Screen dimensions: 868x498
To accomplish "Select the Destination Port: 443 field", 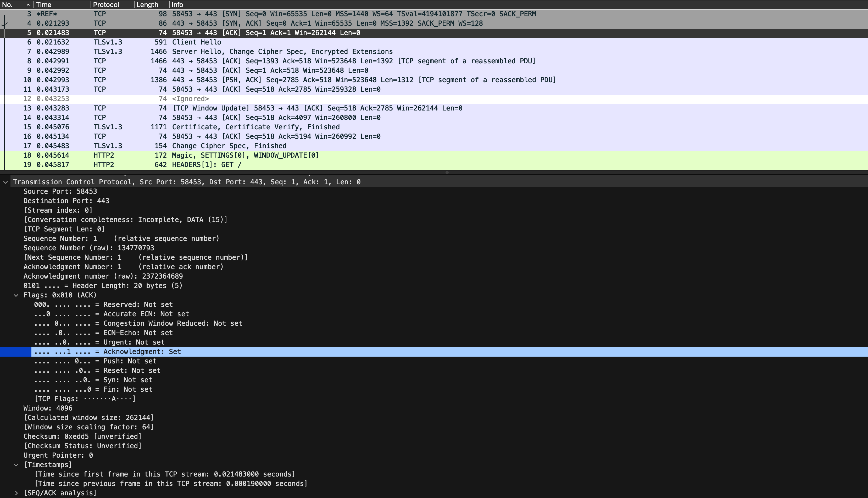I will (x=66, y=201).
